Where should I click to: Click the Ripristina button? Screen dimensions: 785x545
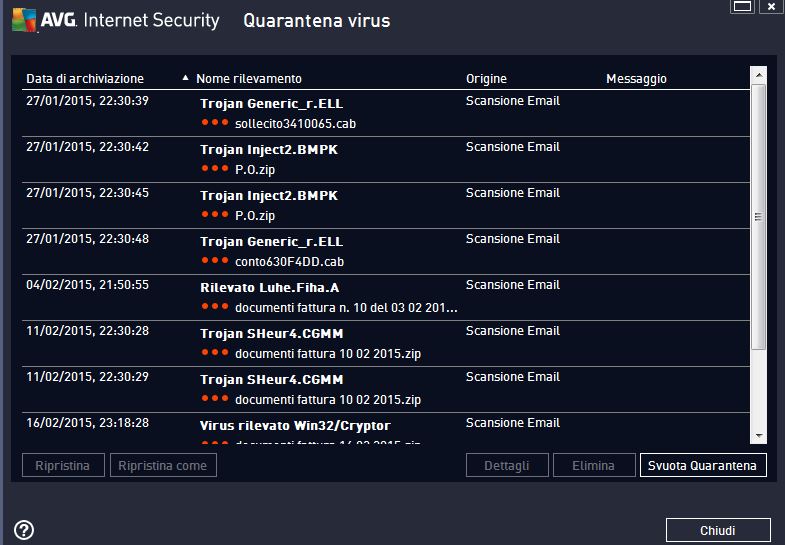tap(63, 465)
